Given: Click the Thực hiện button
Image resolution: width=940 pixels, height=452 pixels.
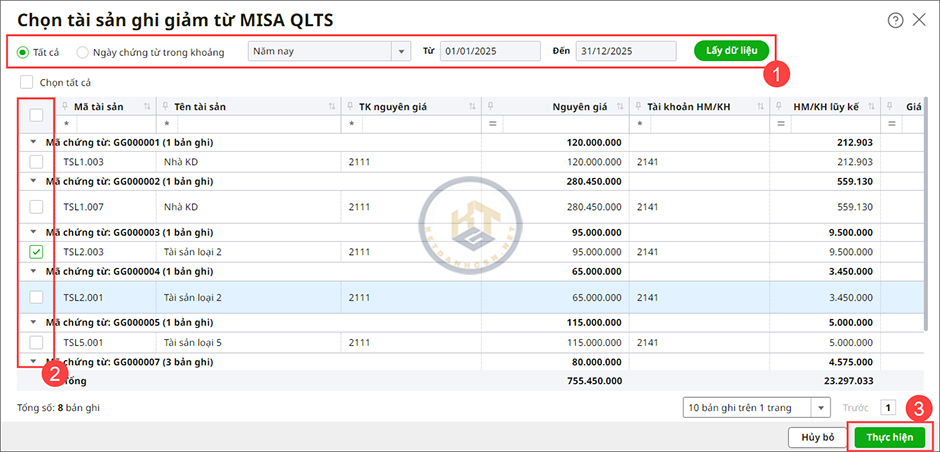Looking at the screenshot, I should pos(889,437).
